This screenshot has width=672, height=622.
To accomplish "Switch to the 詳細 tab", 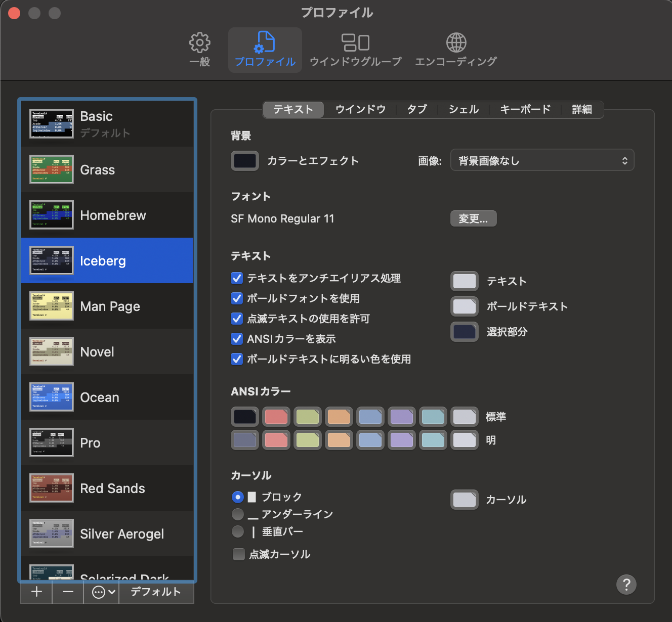I will (582, 109).
